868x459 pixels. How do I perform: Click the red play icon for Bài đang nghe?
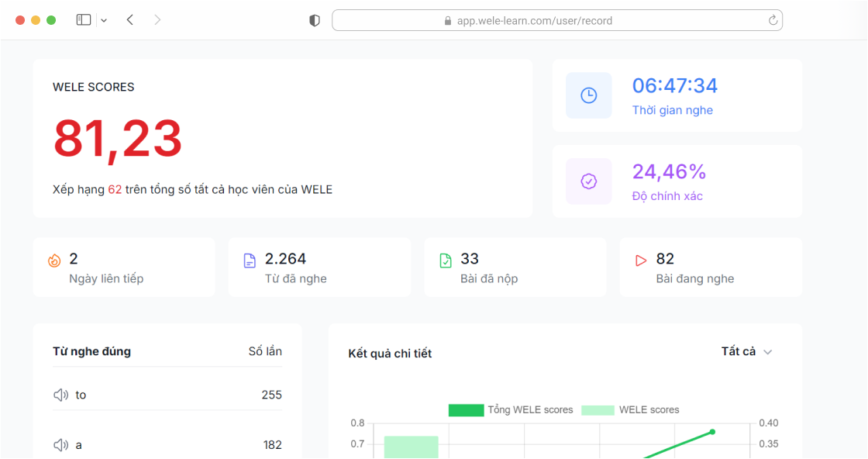pos(641,261)
